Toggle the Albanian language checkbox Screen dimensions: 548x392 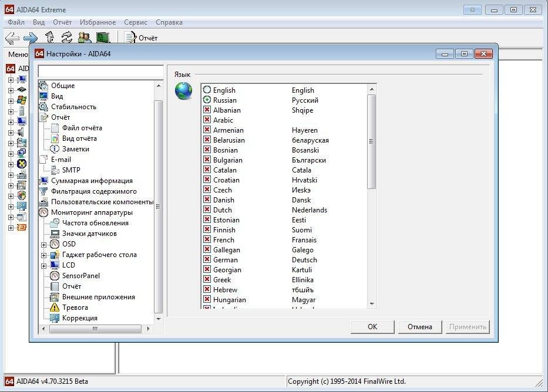click(207, 110)
